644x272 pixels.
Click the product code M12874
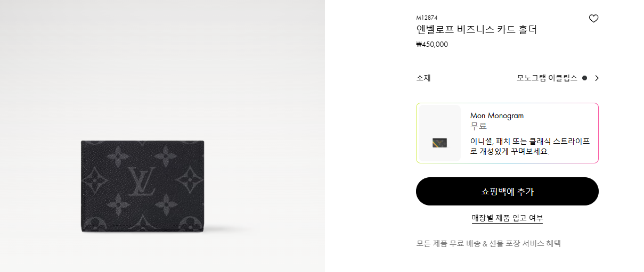click(x=427, y=18)
